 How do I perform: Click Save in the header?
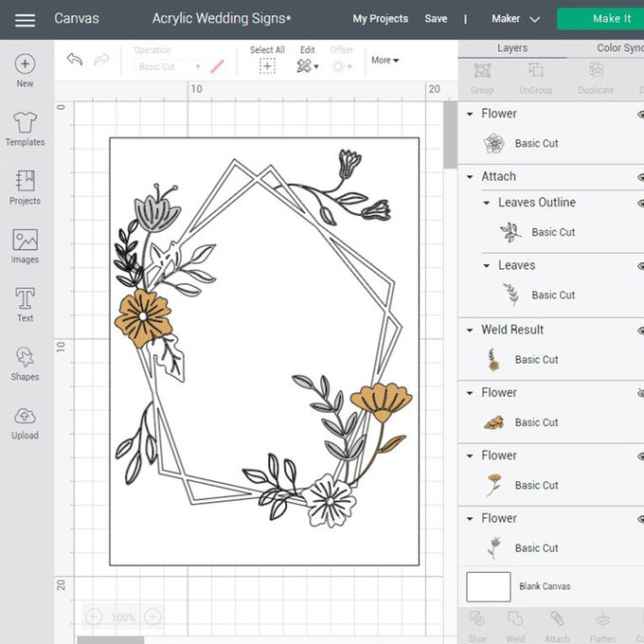click(x=436, y=19)
